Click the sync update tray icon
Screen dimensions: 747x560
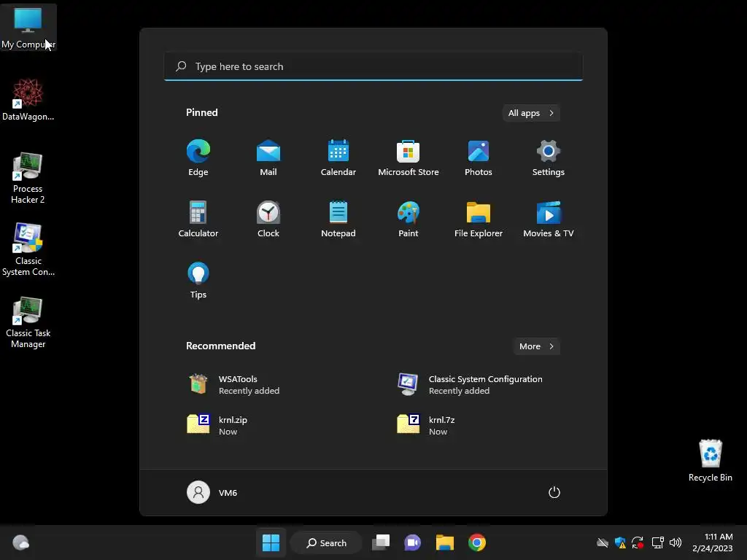638,542
